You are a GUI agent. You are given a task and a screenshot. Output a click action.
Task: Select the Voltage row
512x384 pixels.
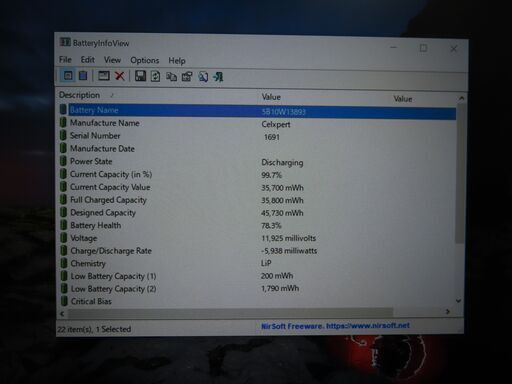(x=257, y=238)
